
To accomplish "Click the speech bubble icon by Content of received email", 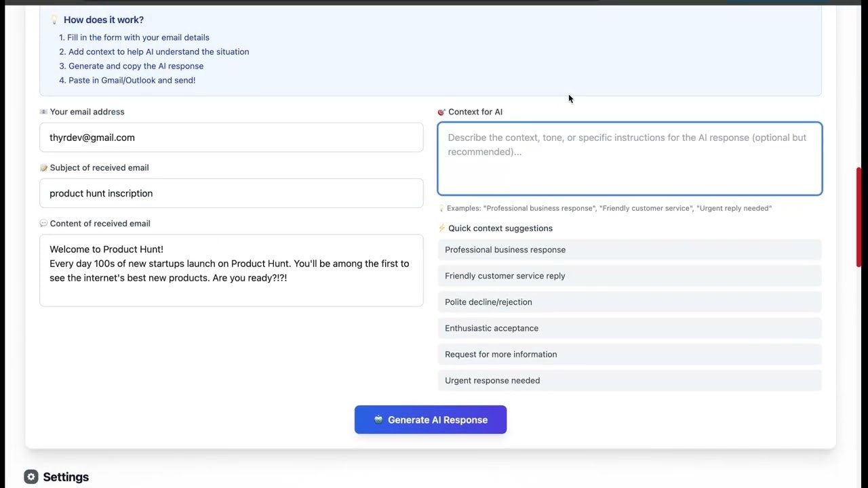I will (43, 224).
